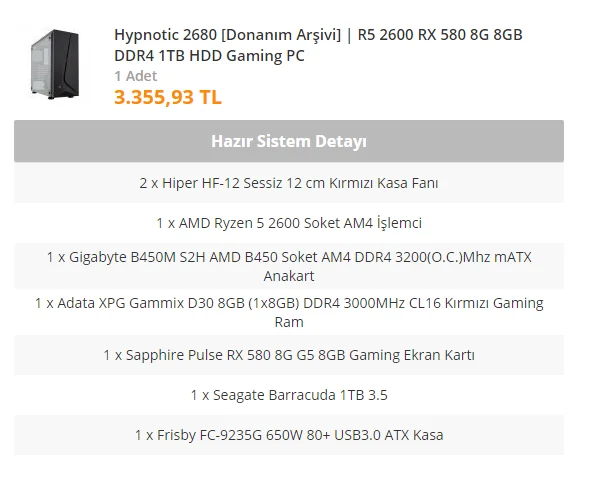The width and height of the screenshot is (609, 479).
Task: Open the Sapphire Pulse RX 580 row
Action: click(x=288, y=355)
